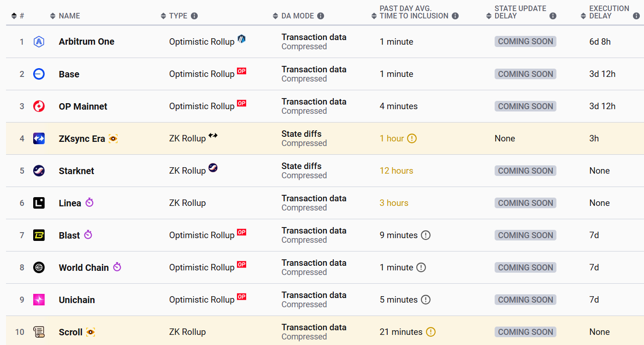Click the Linea stopwatch icon
Screen dimensions: 644x345
tap(89, 202)
